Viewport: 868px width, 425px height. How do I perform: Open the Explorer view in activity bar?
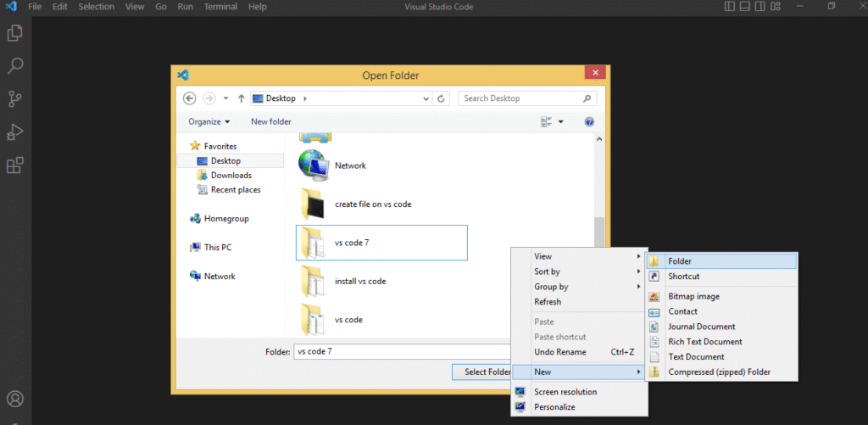tap(15, 33)
